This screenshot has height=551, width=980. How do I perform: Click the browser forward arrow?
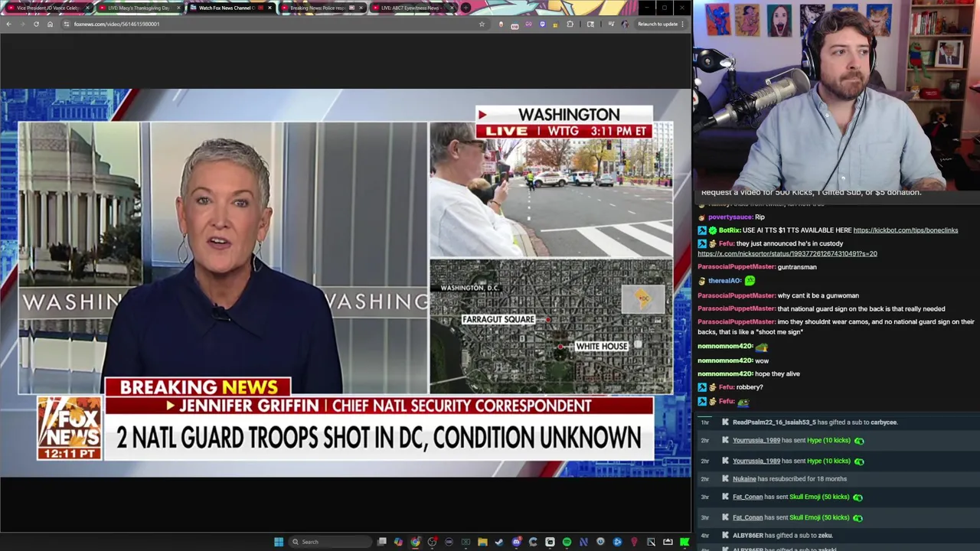tap(22, 24)
